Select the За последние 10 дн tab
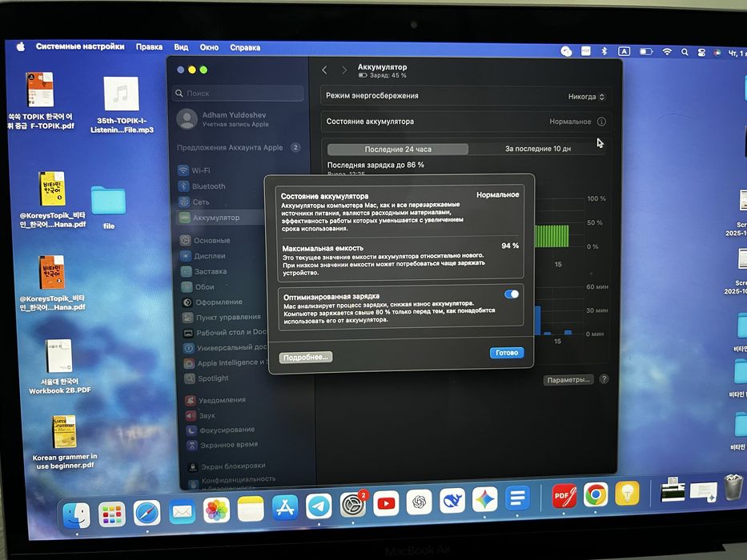This screenshot has width=747, height=560. (538, 149)
